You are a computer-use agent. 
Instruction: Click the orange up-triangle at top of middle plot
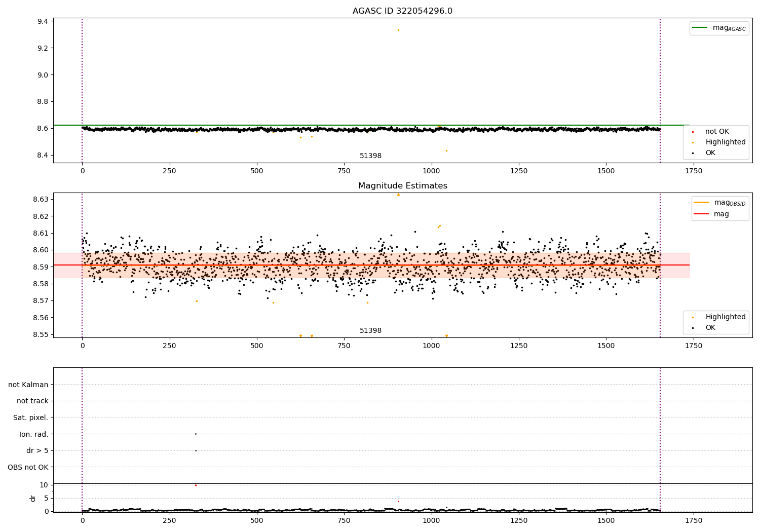(x=398, y=195)
